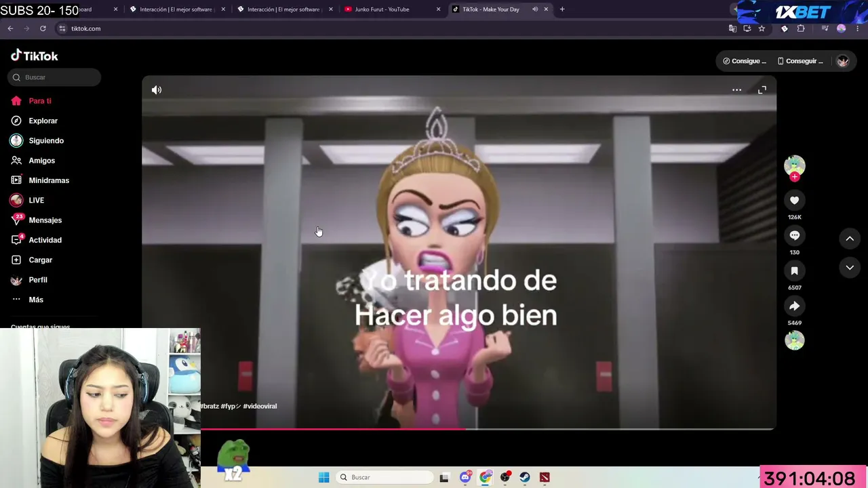This screenshot has width=868, height=488.
Task: Follow creator with red plus badge
Action: pyautogui.click(x=795, y=177)
